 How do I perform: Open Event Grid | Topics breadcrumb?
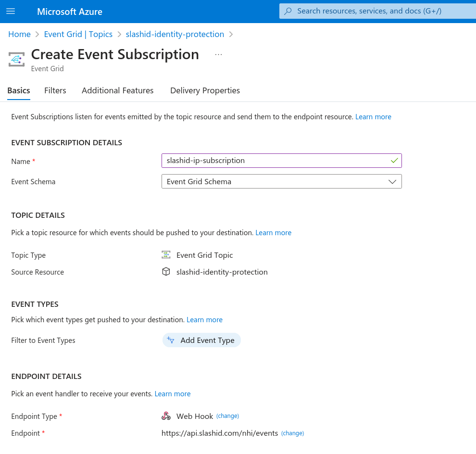coord(78,34)
